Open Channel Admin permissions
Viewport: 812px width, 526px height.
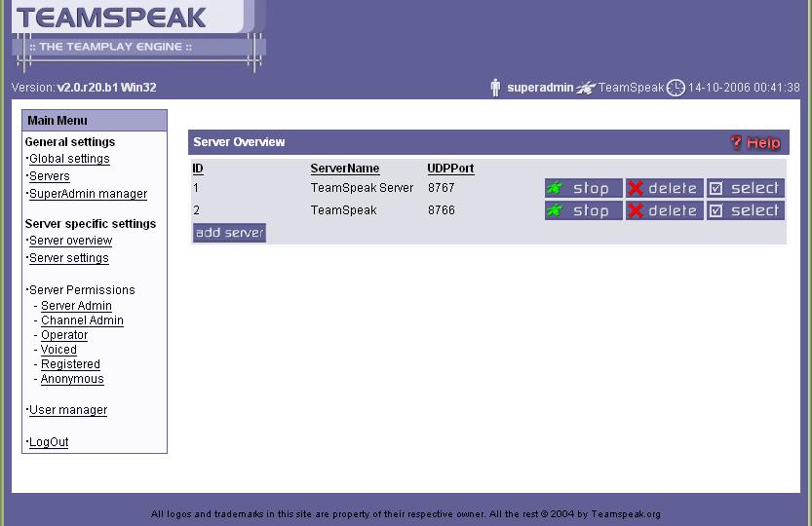(82, 320)
